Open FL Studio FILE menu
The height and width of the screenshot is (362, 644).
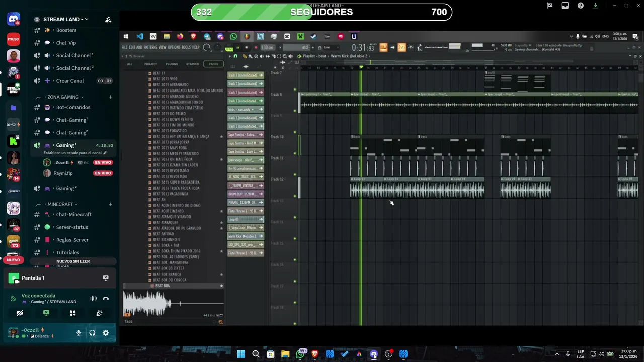[124, 47]
